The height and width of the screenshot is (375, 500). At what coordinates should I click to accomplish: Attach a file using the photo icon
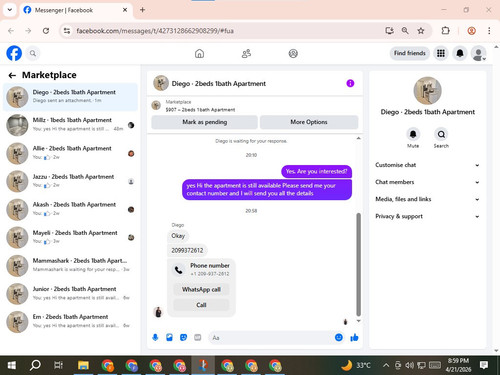click(169, 338)
